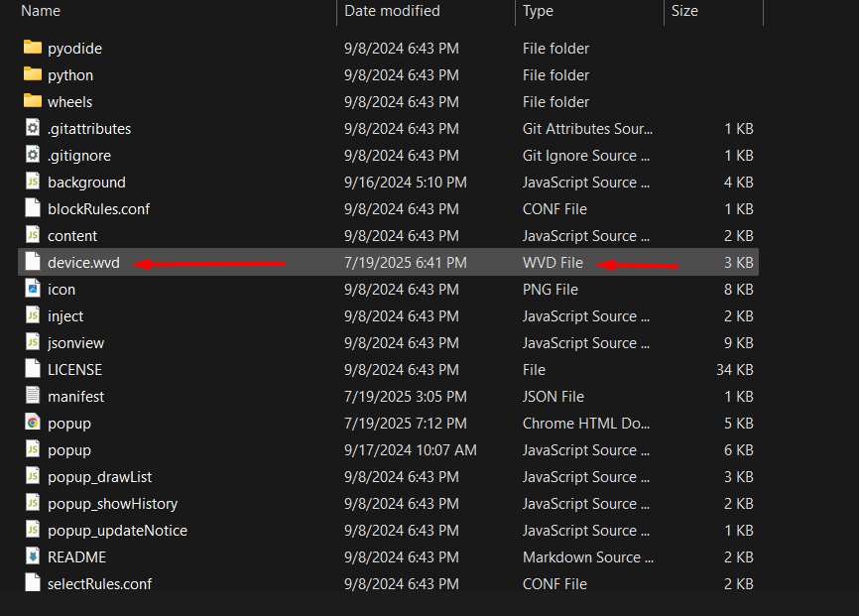This screenshot has height=616, width=859.
Task: Select the README file name
Action: (x=76, y=557)
